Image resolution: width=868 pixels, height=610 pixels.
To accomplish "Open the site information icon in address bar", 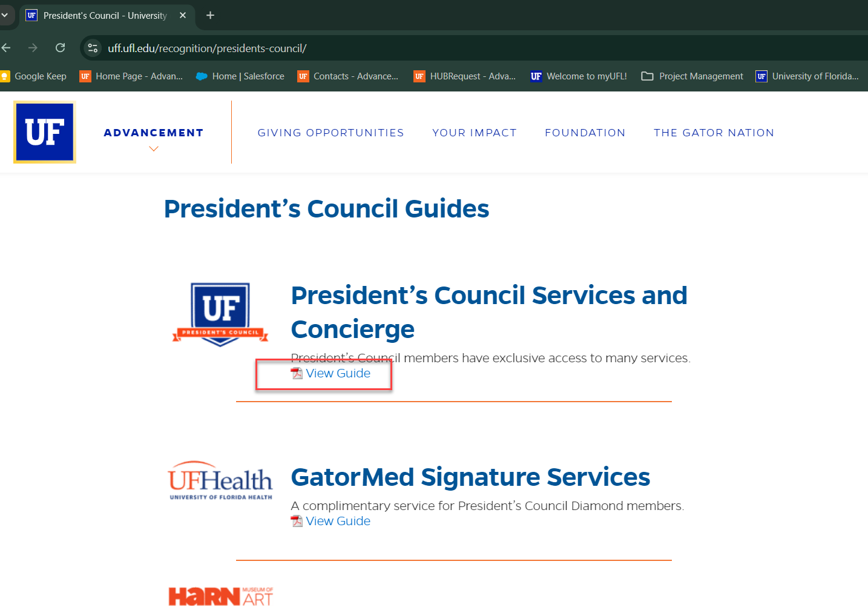I will click(93, 48).
